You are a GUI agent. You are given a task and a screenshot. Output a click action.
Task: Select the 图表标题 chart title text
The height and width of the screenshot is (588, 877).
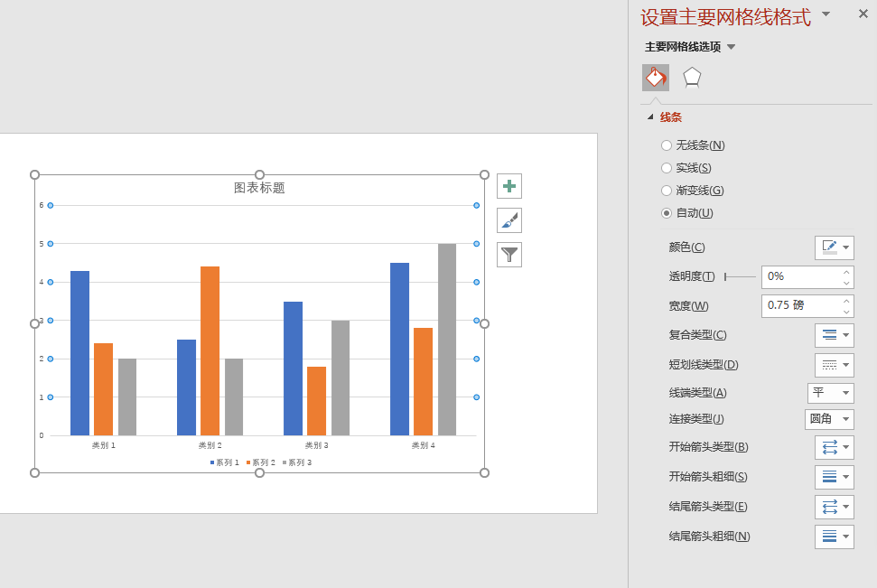click(x=259, y=188)
